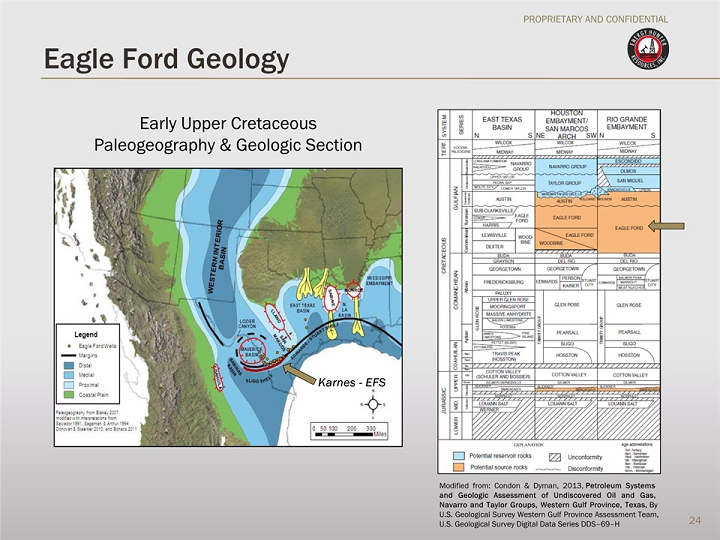
Task: Select the Distal color swatch in legend
Action: point(72,364)
